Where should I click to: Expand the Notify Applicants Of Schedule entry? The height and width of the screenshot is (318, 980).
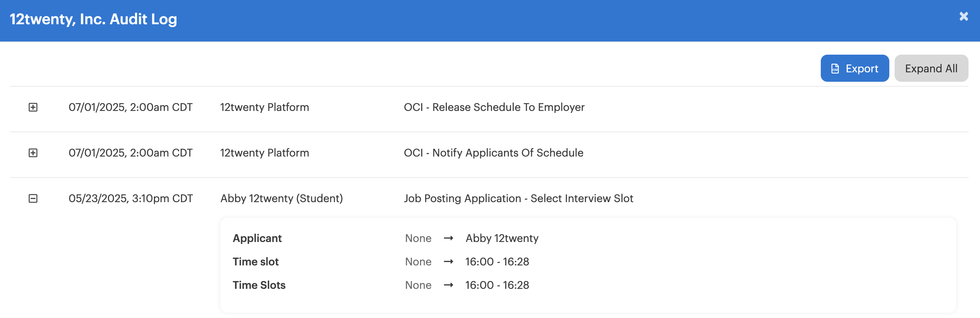coord(33,153)
